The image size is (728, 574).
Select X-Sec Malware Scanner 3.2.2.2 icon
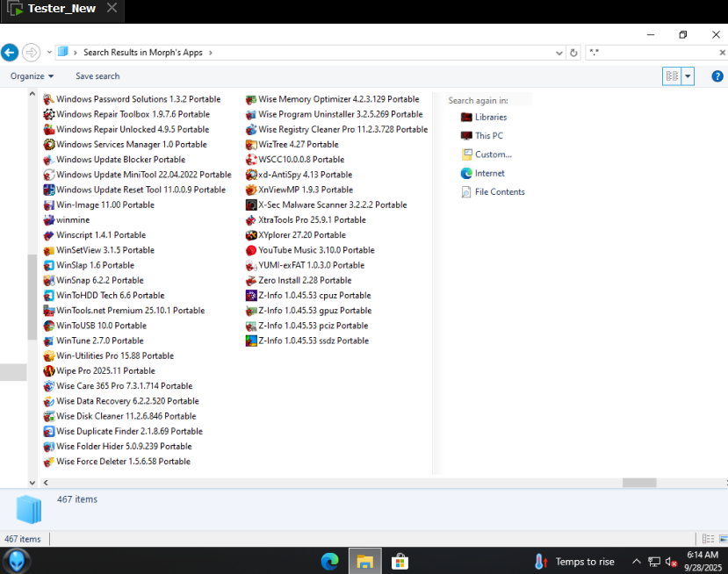coord(251,204)
